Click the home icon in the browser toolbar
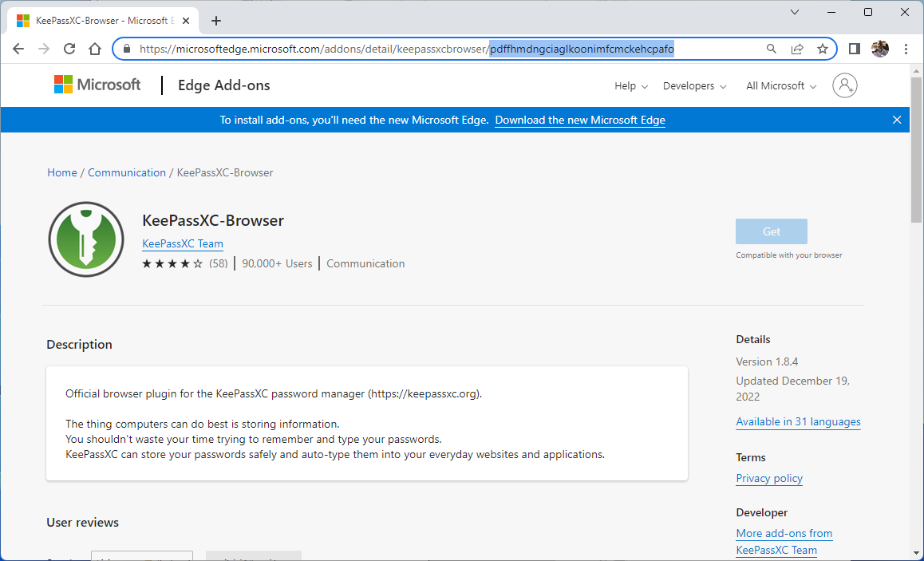 95,49
